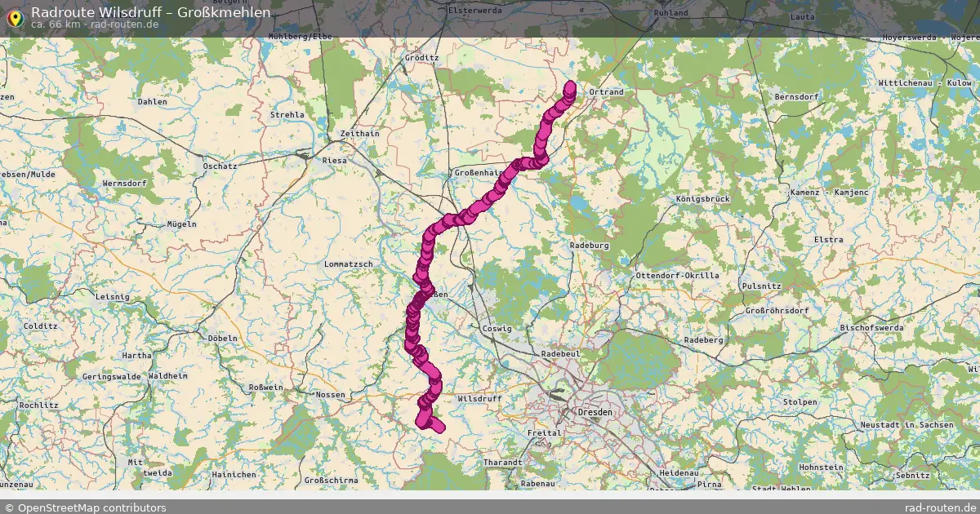Click the Rabenau town label
980x514 pixels.
coord(537,483)
